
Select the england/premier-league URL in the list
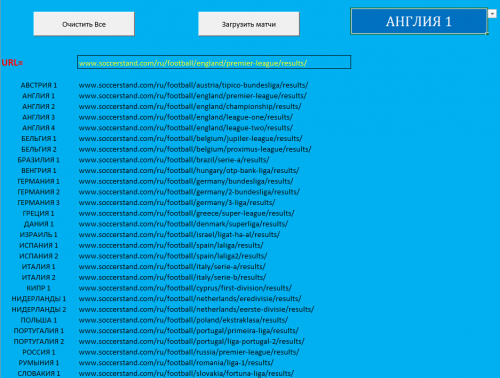pos(193,96)
